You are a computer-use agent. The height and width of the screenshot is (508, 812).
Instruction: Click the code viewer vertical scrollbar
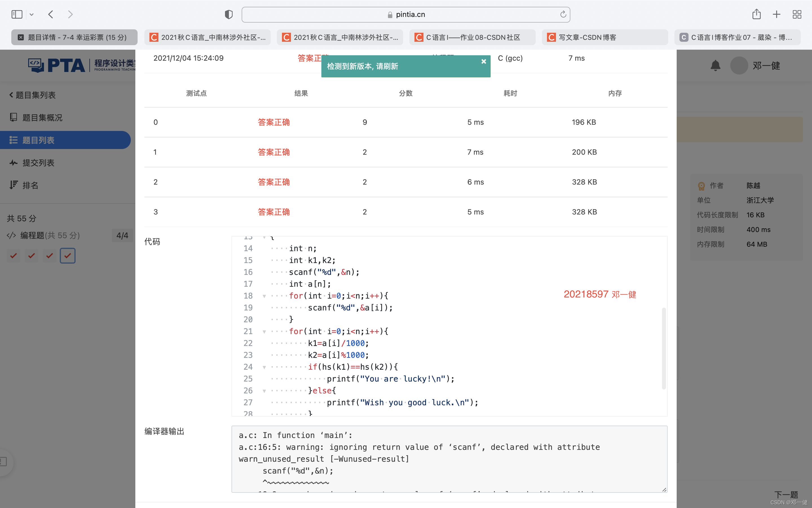click(663, 348)
